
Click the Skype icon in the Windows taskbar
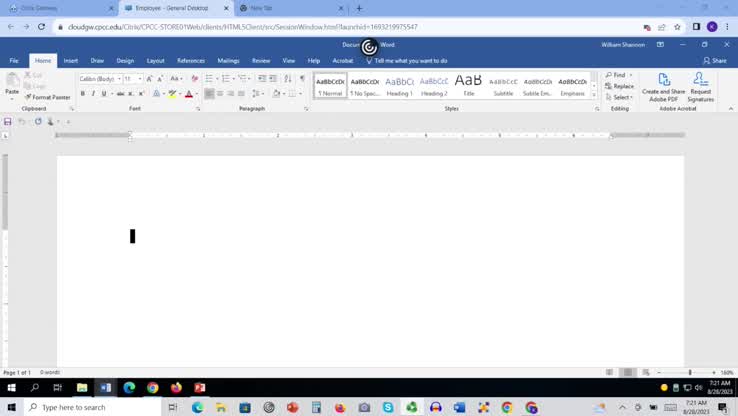click(388, 407)
